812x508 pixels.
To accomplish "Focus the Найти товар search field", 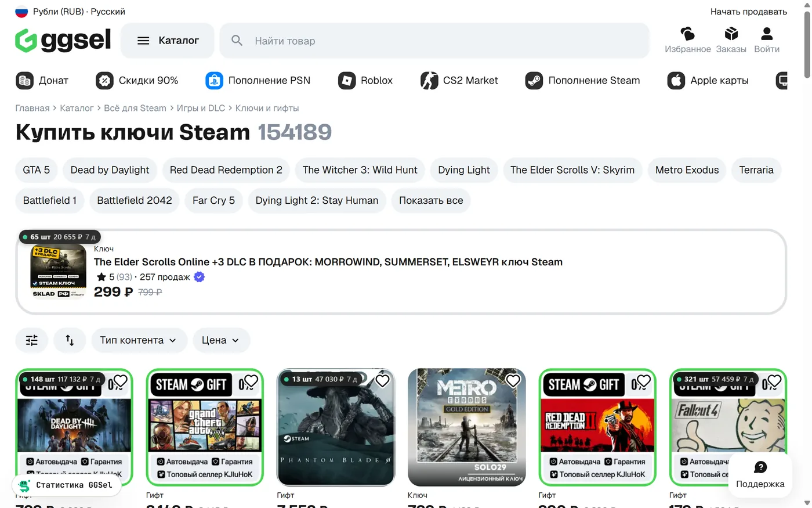I will [434, 41].
